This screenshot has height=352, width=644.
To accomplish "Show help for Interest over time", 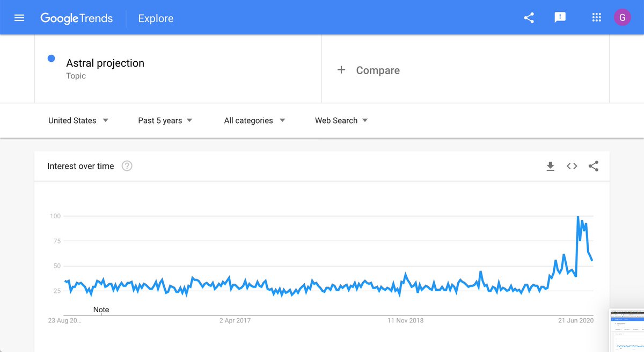I will [127, 166].
